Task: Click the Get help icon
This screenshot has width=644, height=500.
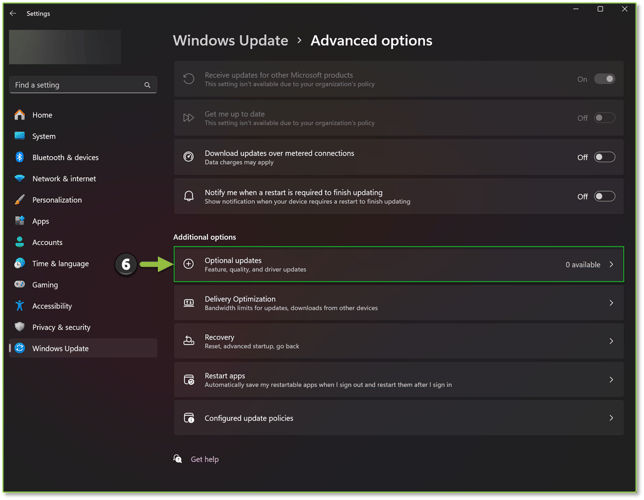Action: click(177, 459)
